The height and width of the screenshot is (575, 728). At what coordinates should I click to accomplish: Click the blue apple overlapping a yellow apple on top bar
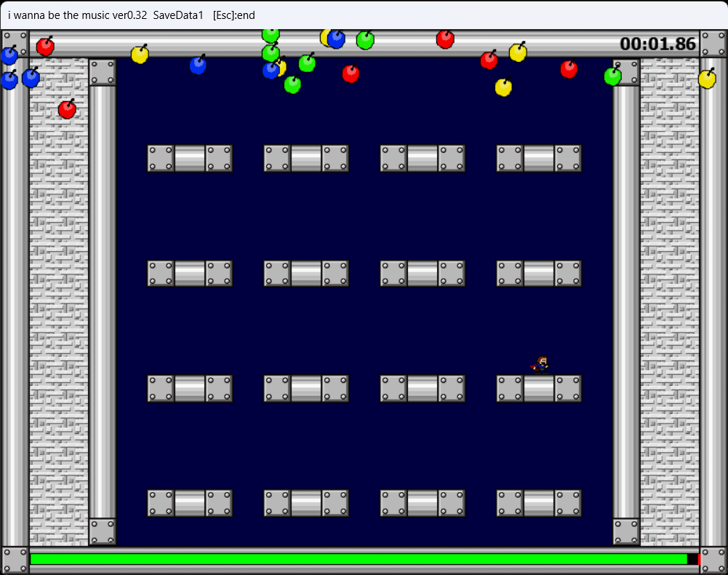[x=336, y=39]
